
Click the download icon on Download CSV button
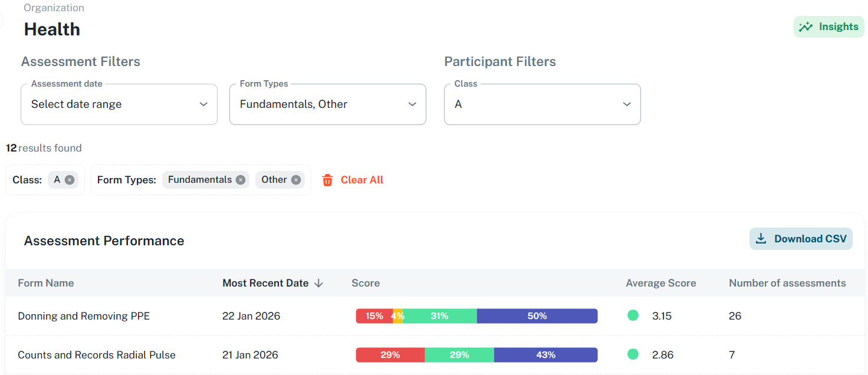pos(761,238)
